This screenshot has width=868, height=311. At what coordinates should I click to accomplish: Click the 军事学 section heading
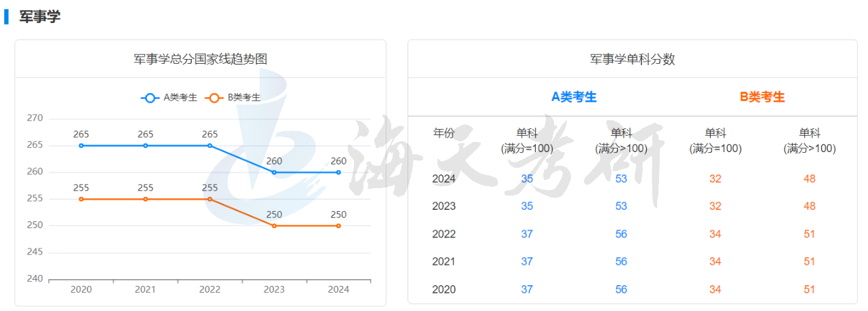[39, 17]
